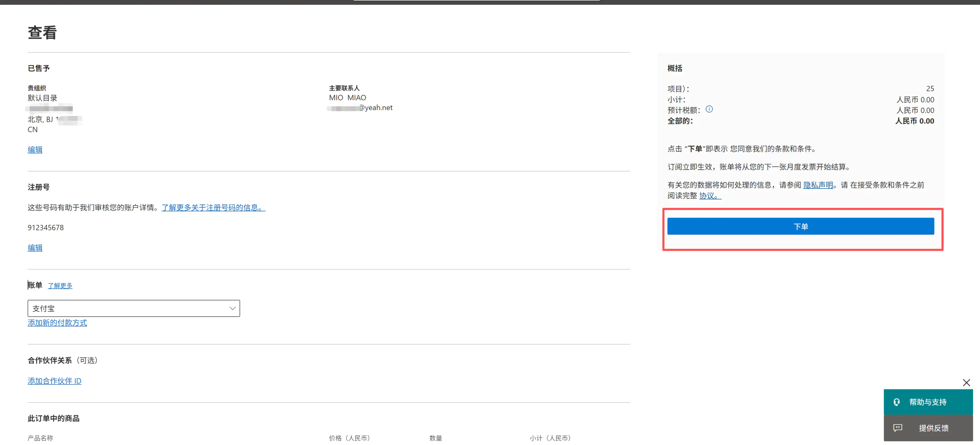Click the feedback speech bubble icon

897,428
